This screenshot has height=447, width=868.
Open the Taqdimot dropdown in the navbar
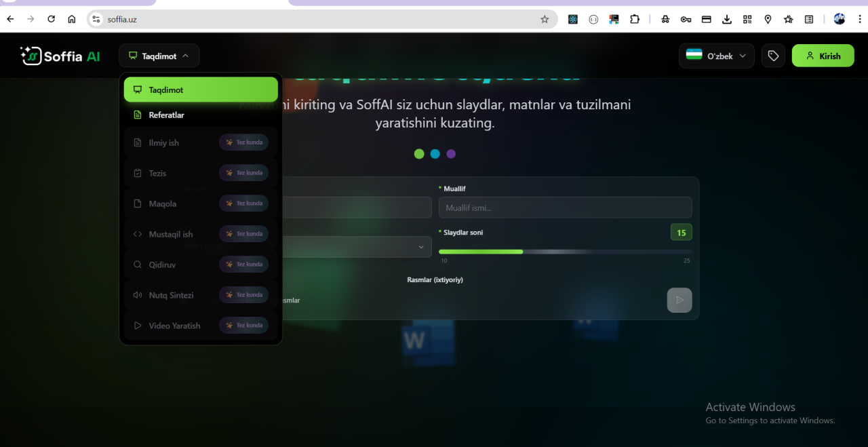159,56
